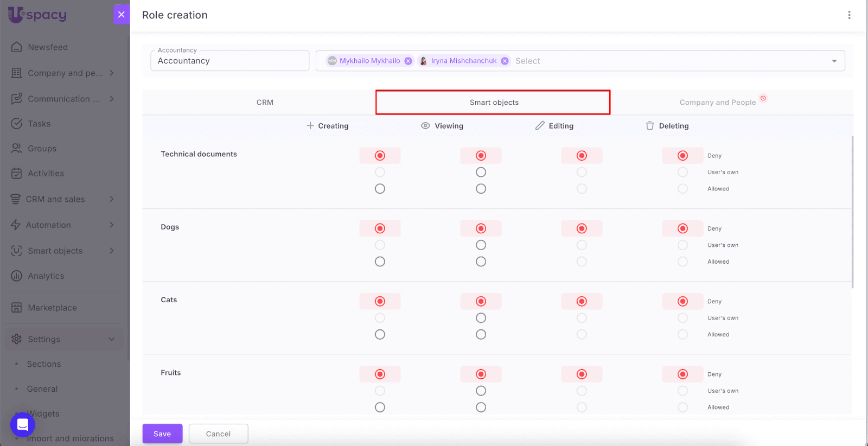Image resolution: width=868 pixels, height=446 pixels.
Task: Click the Analytics chart icon
Action: pos(17,276)
